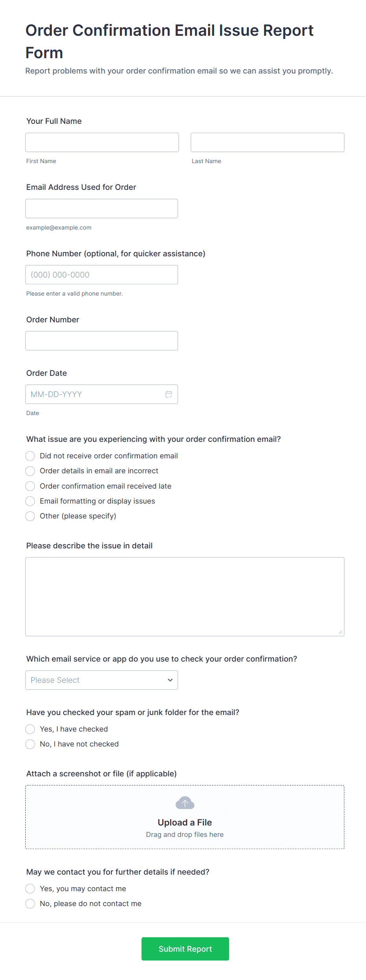Image resolution: width=366 pixels, height=980 pixels.
Task: Select 'No, I have not checked'
Action: click(30, 744)
